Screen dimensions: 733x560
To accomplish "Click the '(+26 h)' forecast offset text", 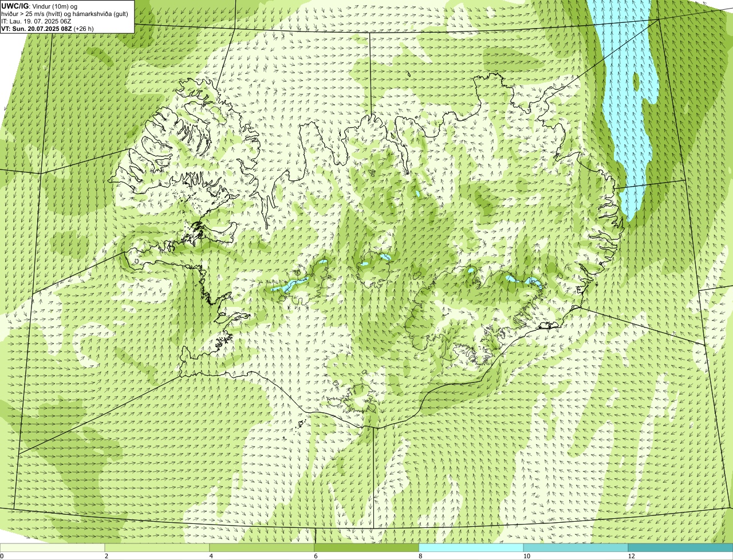I will pos(84,28).
